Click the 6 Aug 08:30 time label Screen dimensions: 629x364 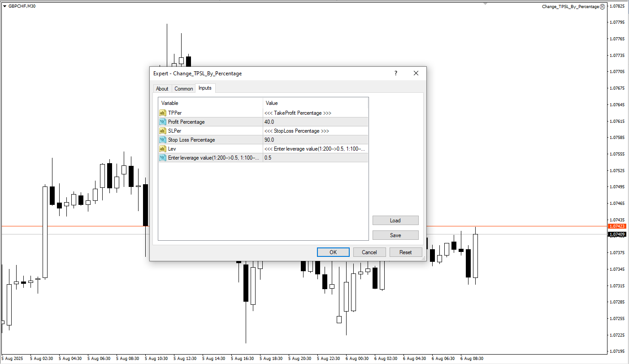(x=472, y=359)
